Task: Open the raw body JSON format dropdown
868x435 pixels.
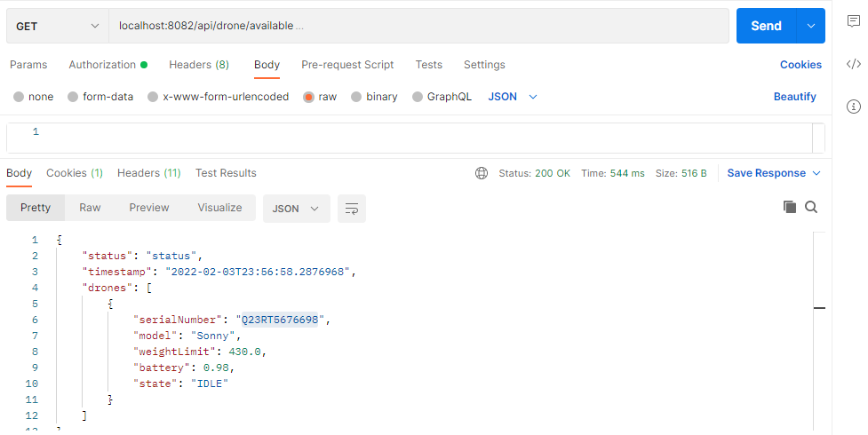Action: [x=513, y=97]
